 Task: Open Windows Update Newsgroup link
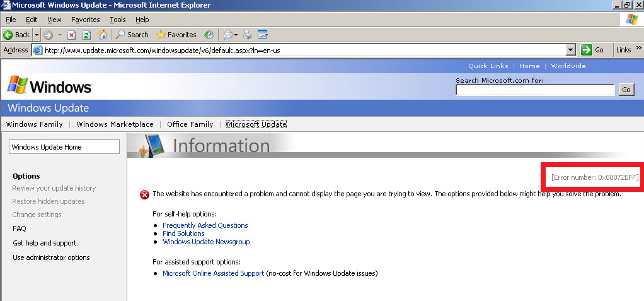(206, 242)
